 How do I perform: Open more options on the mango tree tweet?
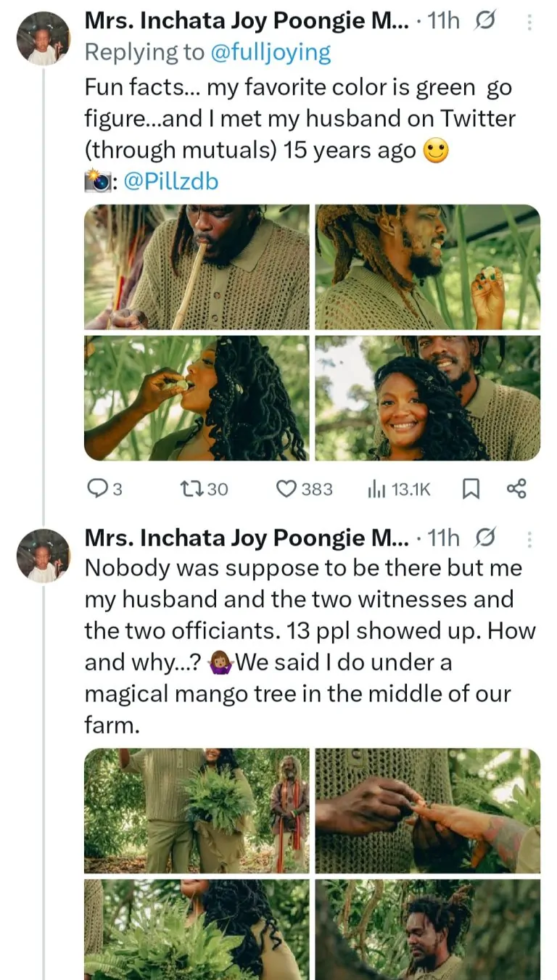point(529,539)
